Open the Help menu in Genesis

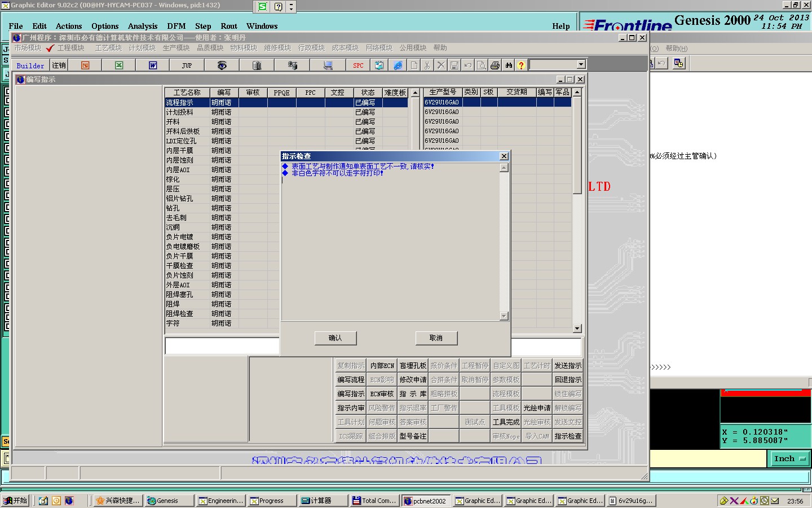point(561,26)
